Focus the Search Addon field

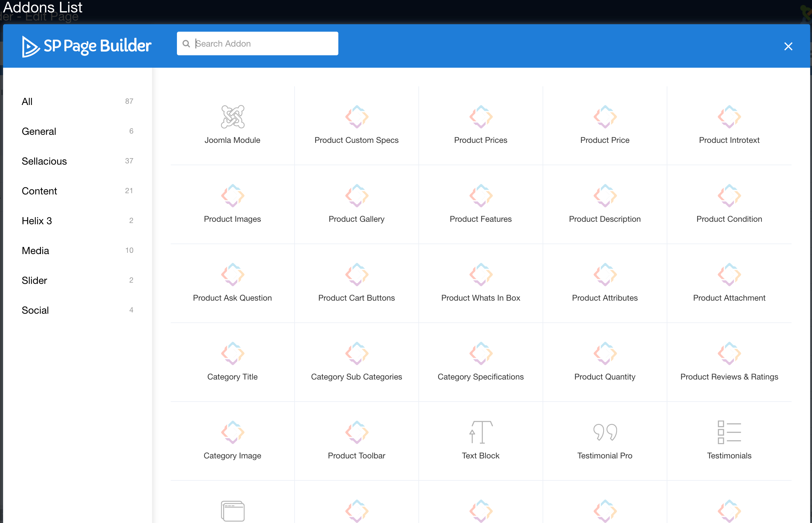coord(257,43)
